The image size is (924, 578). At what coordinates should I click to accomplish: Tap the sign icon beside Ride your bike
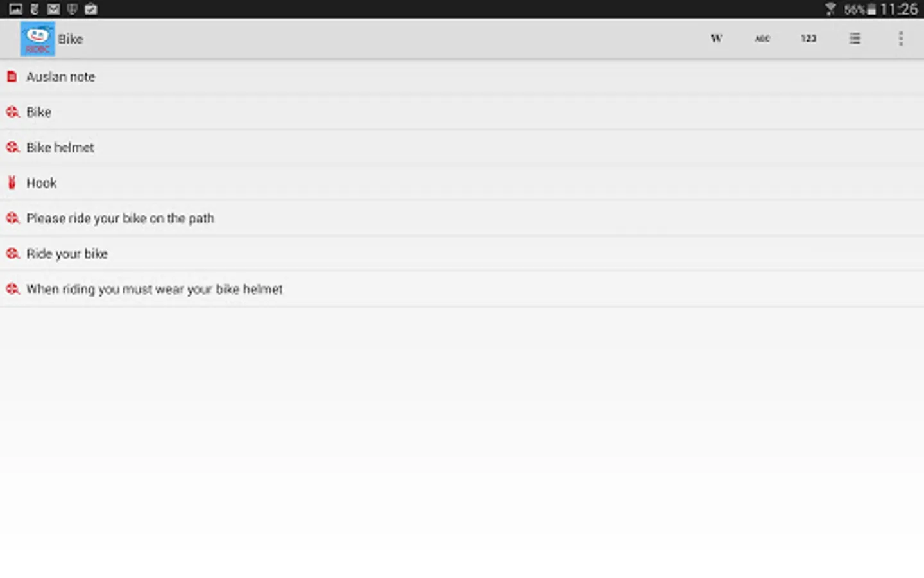click(x=13, y=253)
